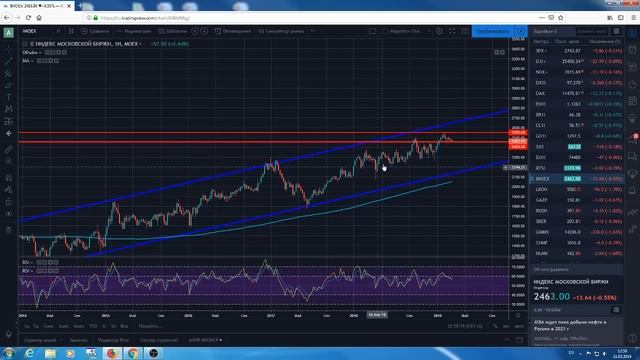Click the Опубликовать button
Screen dimensions: 640x360
493,31
